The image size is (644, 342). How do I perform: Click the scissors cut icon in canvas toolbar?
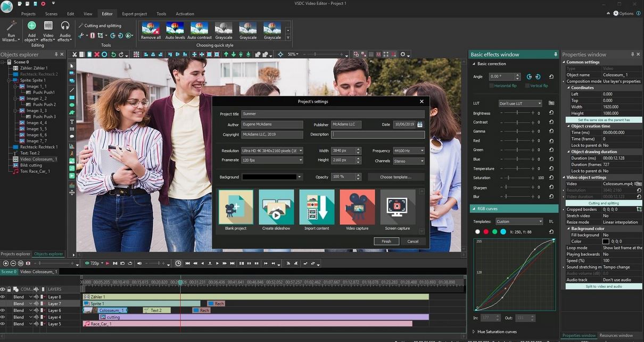point(75,54)
